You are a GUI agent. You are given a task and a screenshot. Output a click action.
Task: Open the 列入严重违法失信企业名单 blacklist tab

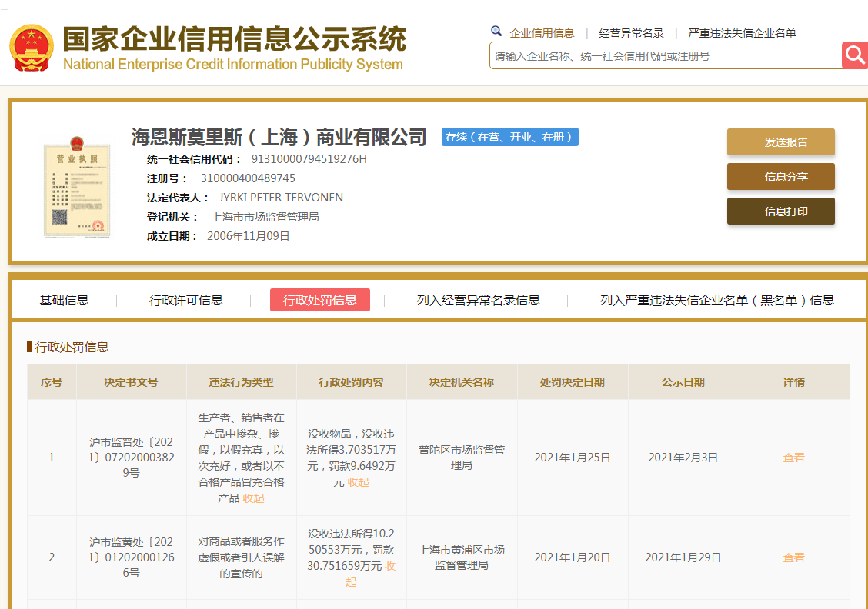coord(717,300)
